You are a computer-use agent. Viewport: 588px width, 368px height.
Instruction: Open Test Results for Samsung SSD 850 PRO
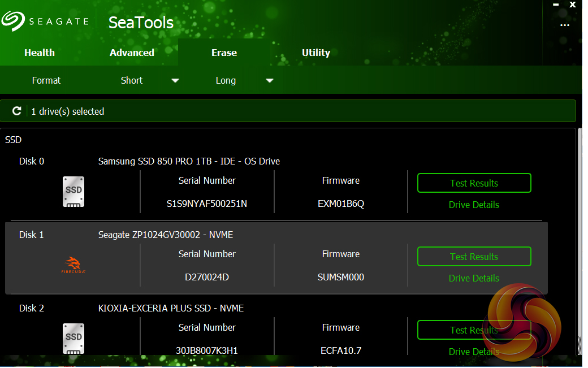474,183
